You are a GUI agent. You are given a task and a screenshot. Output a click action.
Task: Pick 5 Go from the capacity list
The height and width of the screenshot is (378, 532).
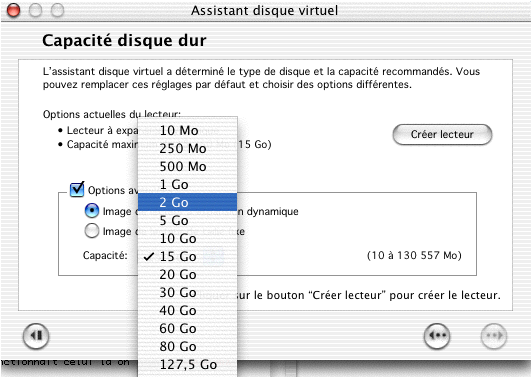point(187,221)
